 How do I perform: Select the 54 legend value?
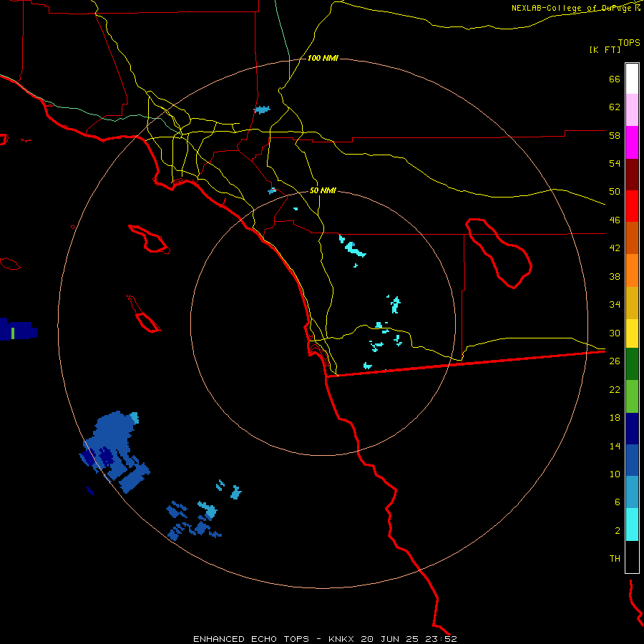(615, 163)
